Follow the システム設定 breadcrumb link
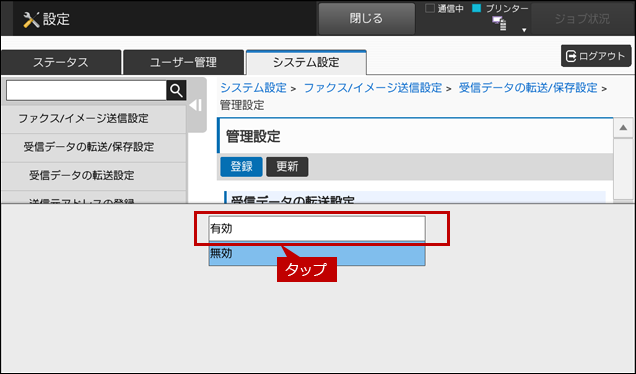Viewport: 636px width, 374px height. pos(253,88)
